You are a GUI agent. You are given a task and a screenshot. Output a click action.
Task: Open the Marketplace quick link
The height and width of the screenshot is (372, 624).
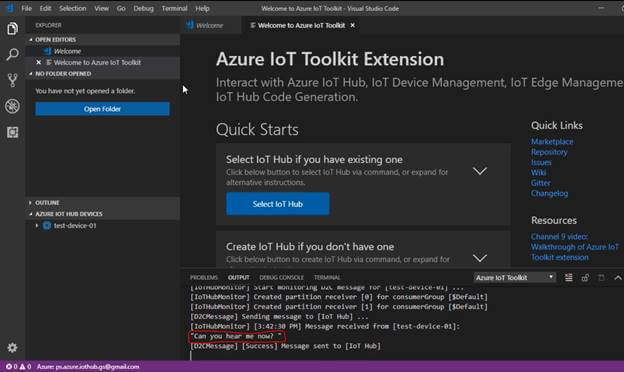(552, 142)
